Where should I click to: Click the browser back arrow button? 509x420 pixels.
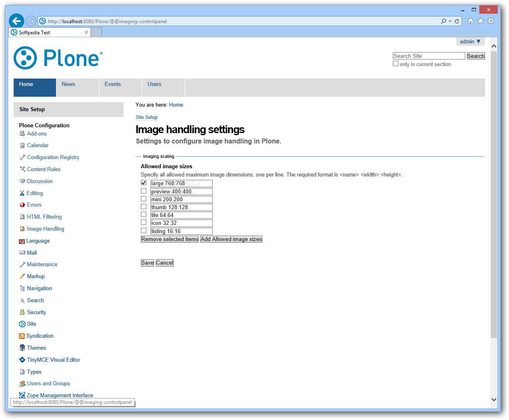[17, 21]
